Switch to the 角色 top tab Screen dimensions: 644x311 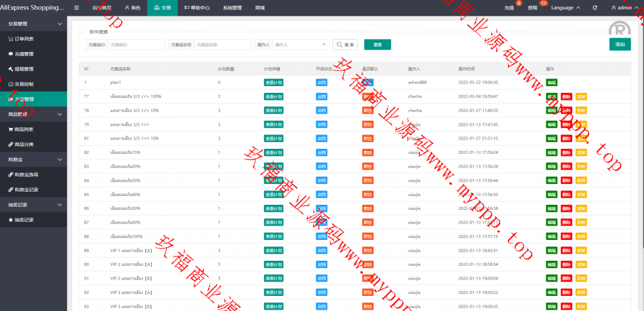tap(132, 8)
